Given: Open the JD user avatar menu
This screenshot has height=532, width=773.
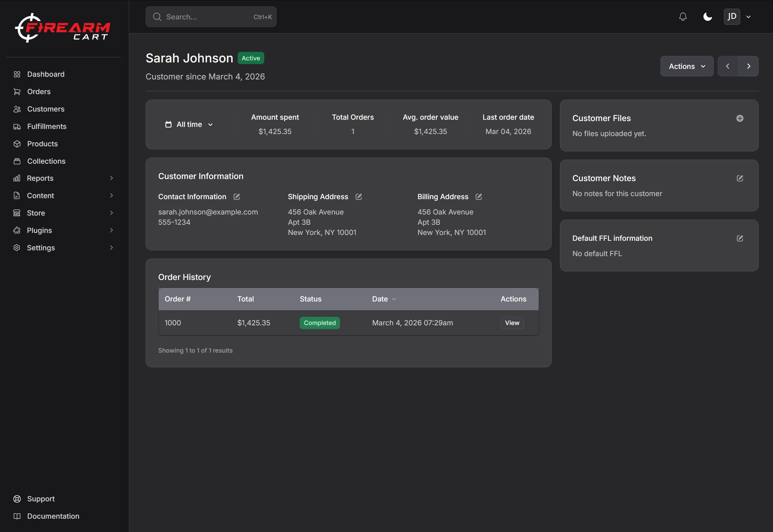Looking at the screenshot, I should (732, 17).
